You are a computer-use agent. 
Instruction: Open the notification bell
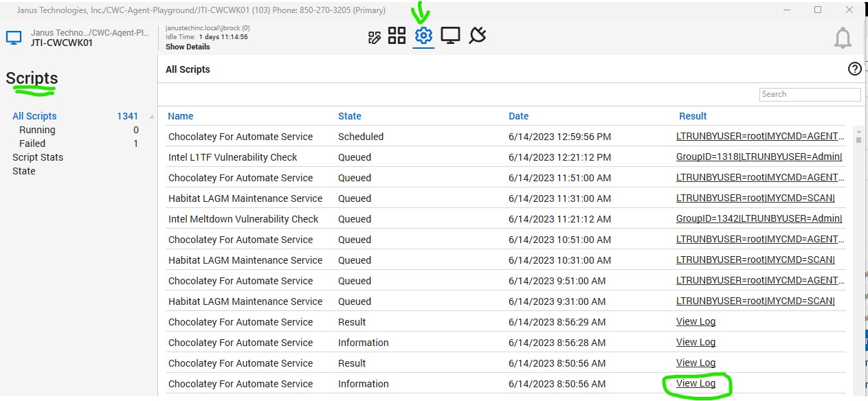pos(843,38)
